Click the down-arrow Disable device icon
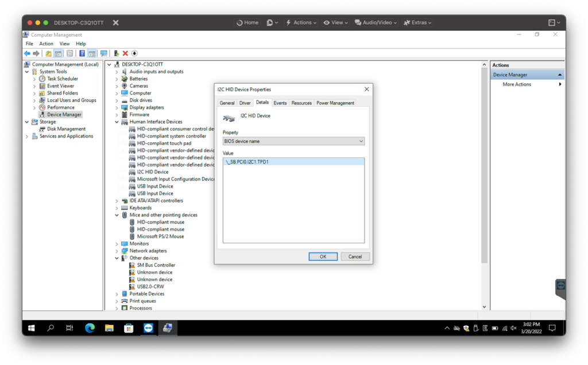The image size is (588, 365). [134, 53]
